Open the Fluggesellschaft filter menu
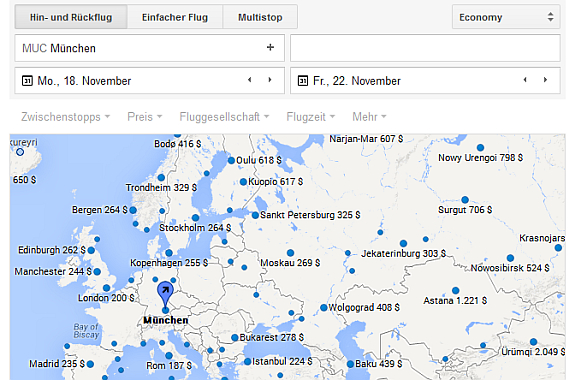This screenshot has height=380, width=570. pyautogui.click(x=224, y=117)
